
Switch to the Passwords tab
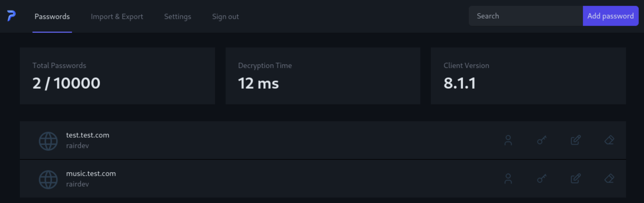(52, 16)
